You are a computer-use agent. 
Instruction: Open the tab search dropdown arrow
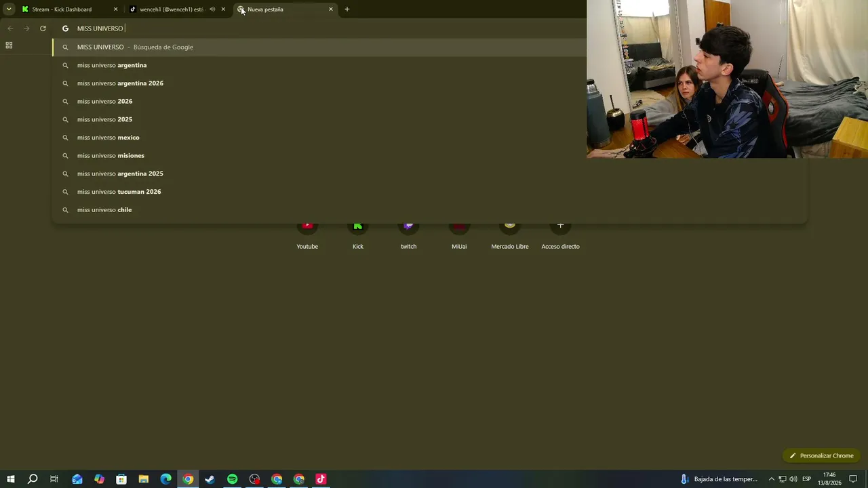click(x=9, y=9)
